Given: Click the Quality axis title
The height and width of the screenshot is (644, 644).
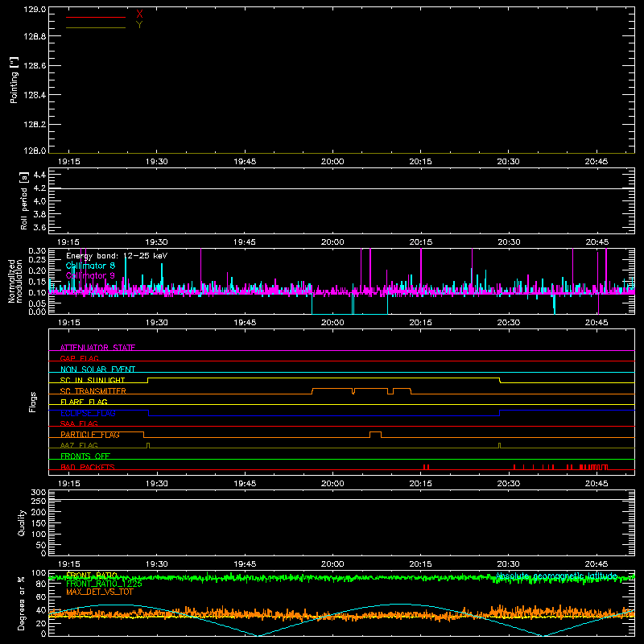Looking at the screenshot, I should point(22,522).
